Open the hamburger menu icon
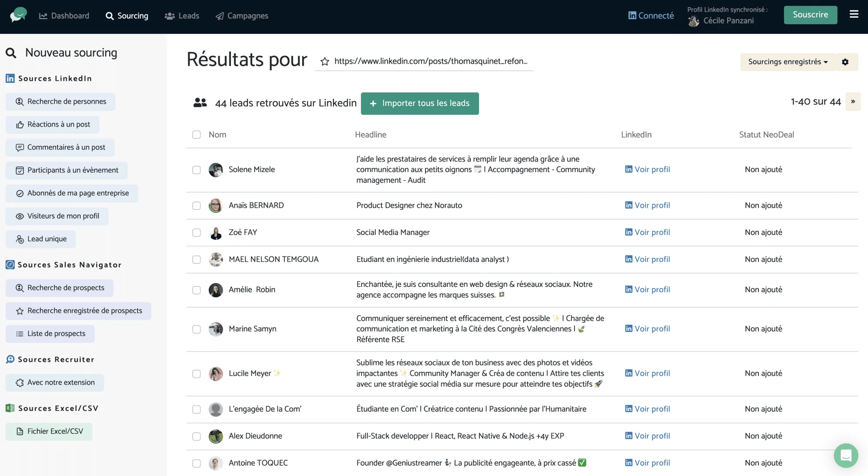Image resolution: width=868 pixels, height=476 pixels. coord(854,14)
